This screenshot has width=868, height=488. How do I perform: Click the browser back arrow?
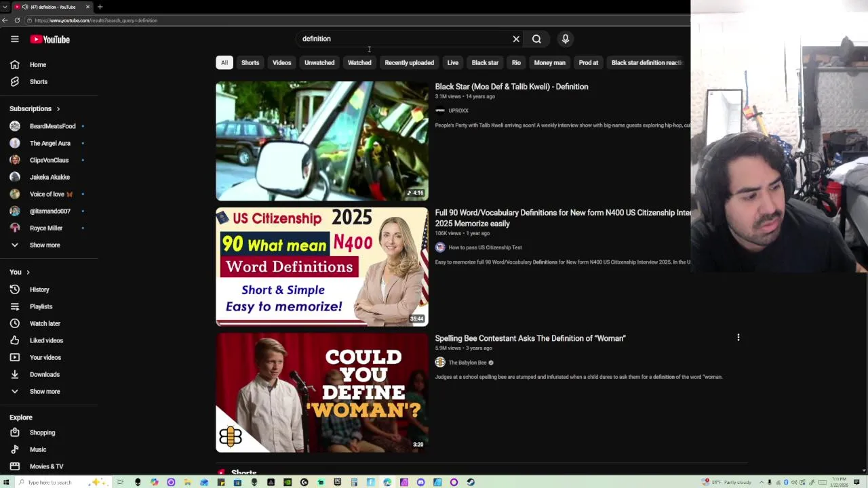pyautogui.click(x=5, y=20)
